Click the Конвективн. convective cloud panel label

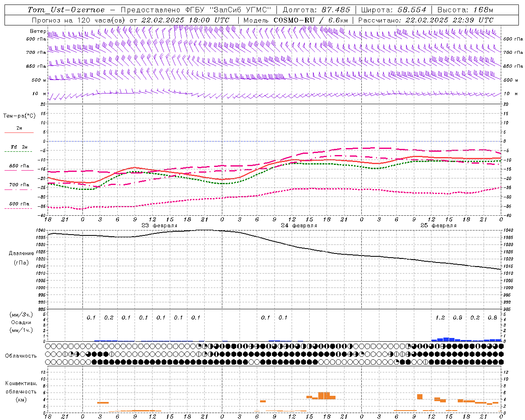(x=21, y=383)
